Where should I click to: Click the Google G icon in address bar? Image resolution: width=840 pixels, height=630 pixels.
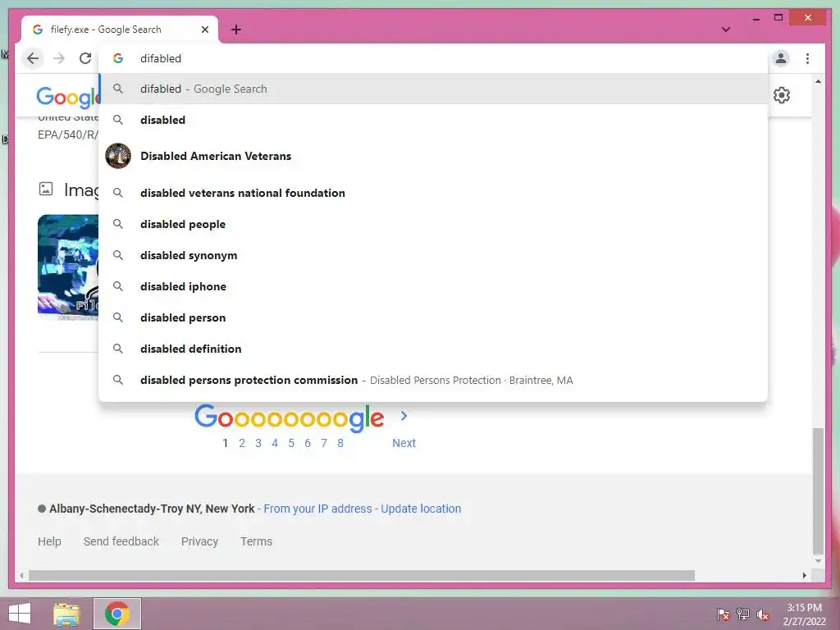[118, 58]
